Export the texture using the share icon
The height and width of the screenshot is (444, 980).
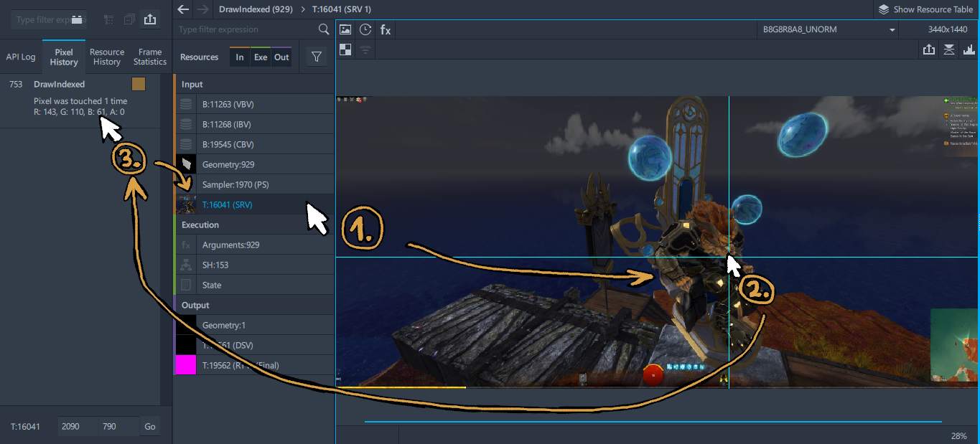tap(929, 49)
